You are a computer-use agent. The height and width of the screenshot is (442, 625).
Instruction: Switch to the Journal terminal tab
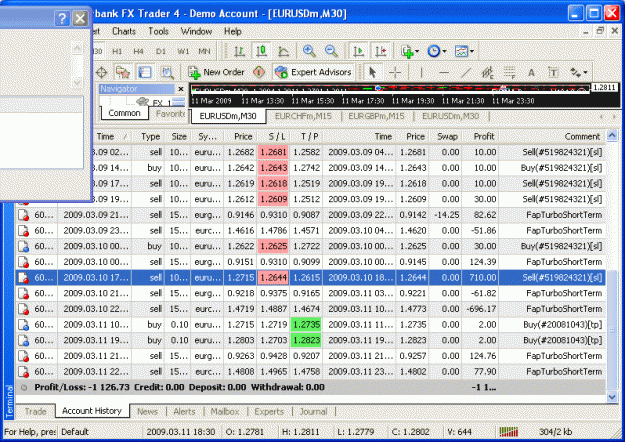(313, 411)
